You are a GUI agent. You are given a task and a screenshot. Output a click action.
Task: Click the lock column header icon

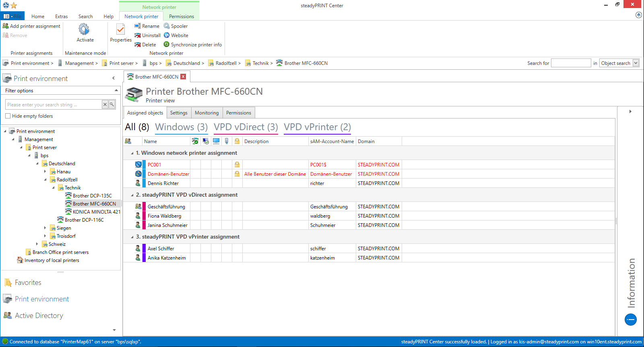point(237,141)
